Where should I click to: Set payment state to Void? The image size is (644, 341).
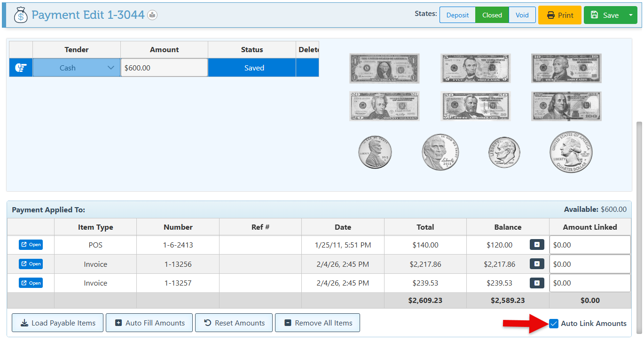(522, 15)
